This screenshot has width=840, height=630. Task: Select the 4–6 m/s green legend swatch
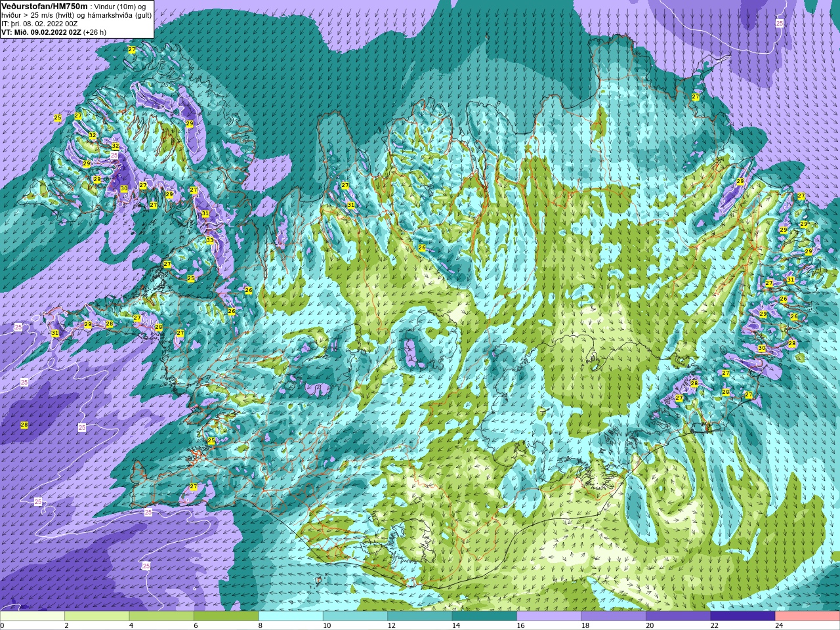point(161,616)
